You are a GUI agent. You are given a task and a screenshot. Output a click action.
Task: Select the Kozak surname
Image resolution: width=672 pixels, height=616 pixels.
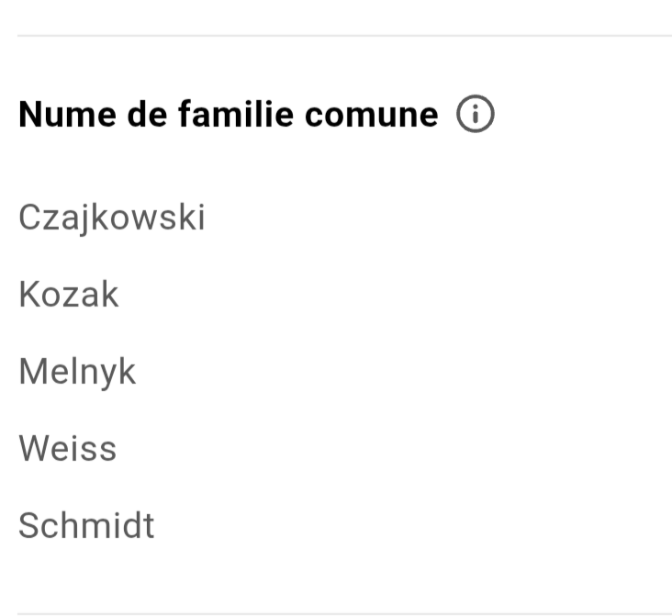pos(69,296)
